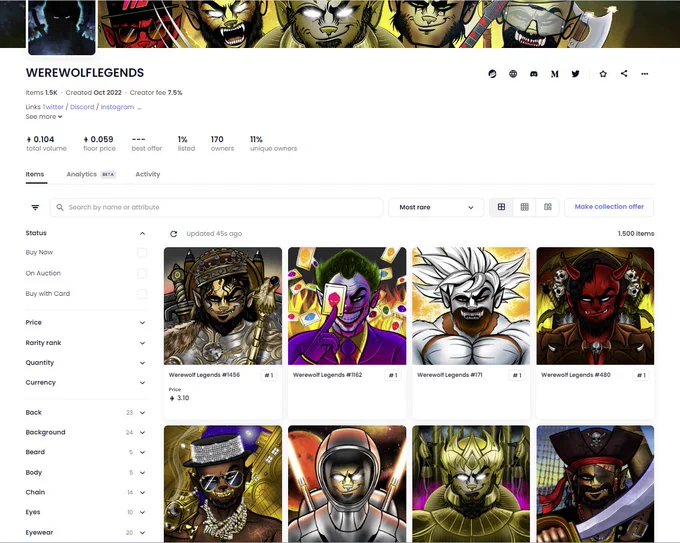
Task: Favorite the collection with star icon
Action: (x=603, y=74)
